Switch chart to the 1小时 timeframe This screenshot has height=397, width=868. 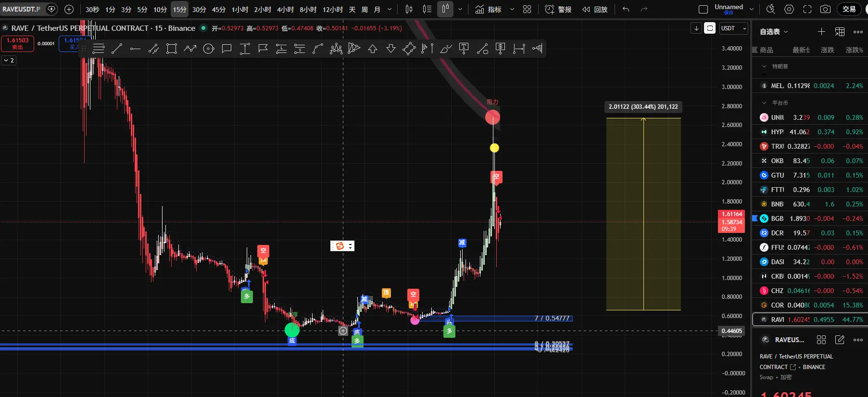pos(240,9)
